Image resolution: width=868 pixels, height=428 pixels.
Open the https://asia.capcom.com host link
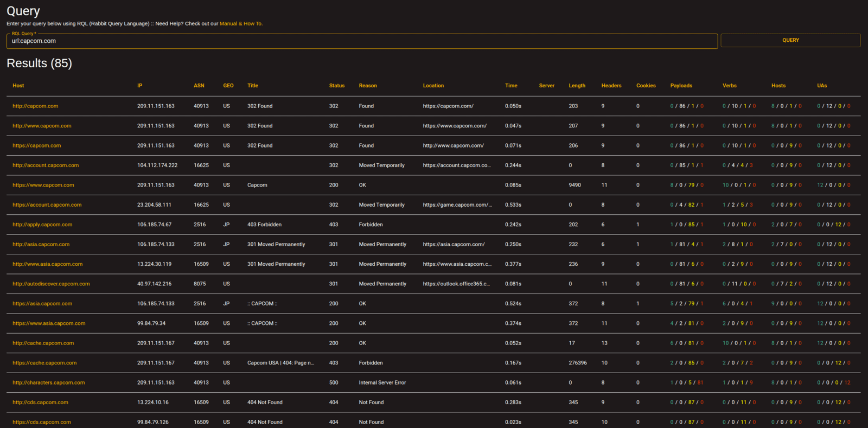click(x=42, y=304)
